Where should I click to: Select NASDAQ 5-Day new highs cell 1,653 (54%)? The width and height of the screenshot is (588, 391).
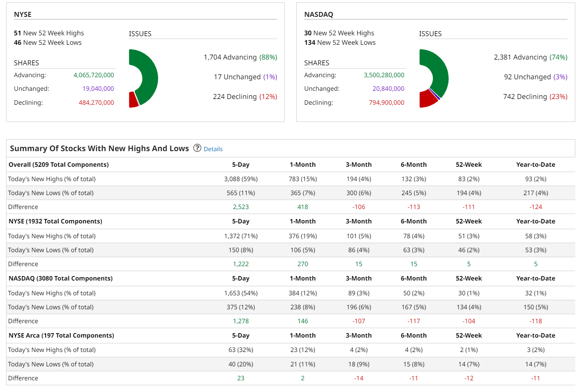241,293
